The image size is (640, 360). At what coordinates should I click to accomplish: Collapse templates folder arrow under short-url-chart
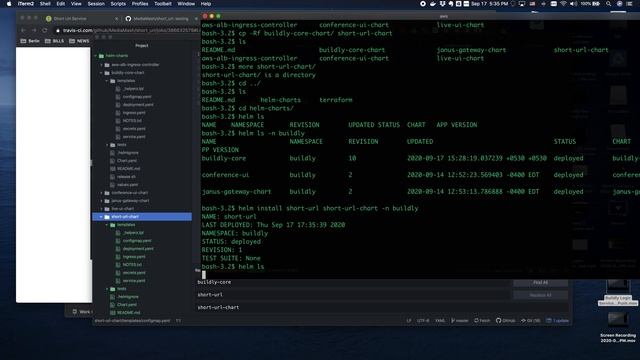tap(107, 225)
